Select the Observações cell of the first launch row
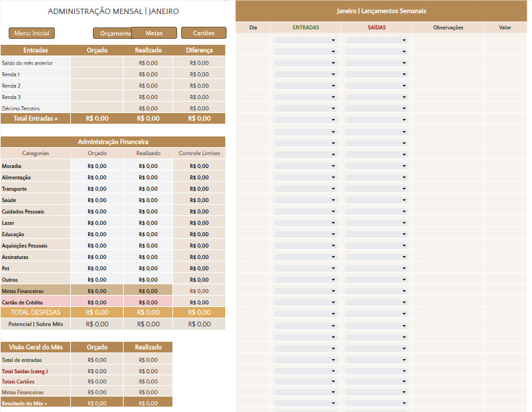The height and width of the screenshot is (412, 532). point(448,39)
